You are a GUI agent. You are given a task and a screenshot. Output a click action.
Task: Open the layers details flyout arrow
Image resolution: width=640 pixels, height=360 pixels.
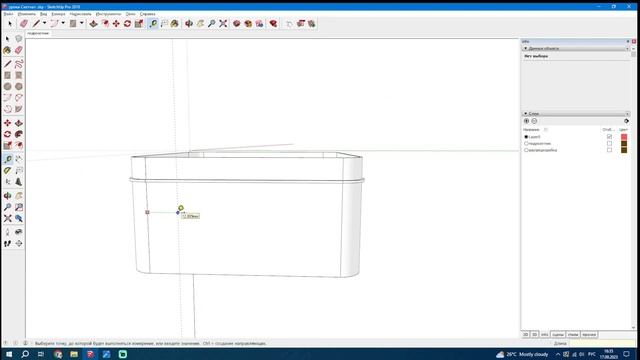tap(626, 121)
